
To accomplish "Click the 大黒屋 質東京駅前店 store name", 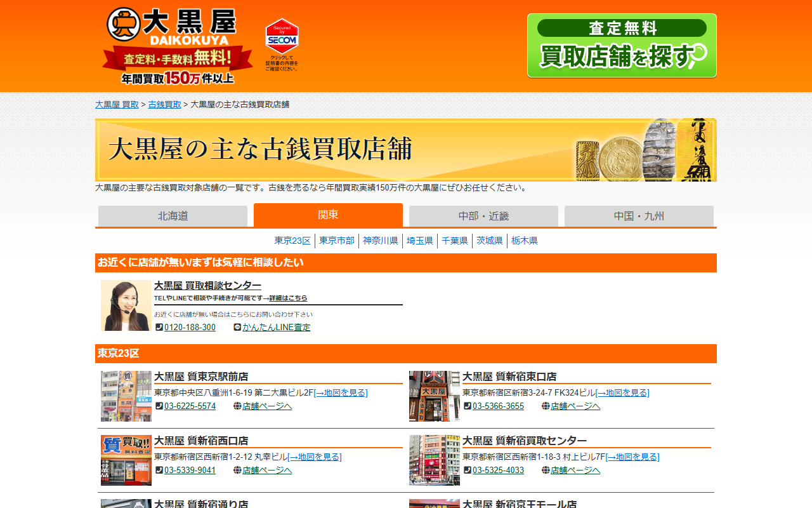I will 201,377.
